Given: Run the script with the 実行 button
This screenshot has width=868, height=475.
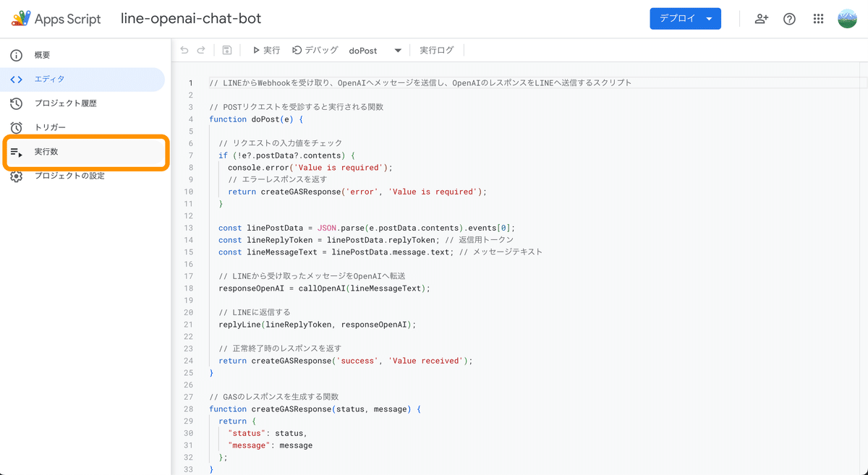Looking at the screenshot, I should pyautogui.click(x=266, y=50).
